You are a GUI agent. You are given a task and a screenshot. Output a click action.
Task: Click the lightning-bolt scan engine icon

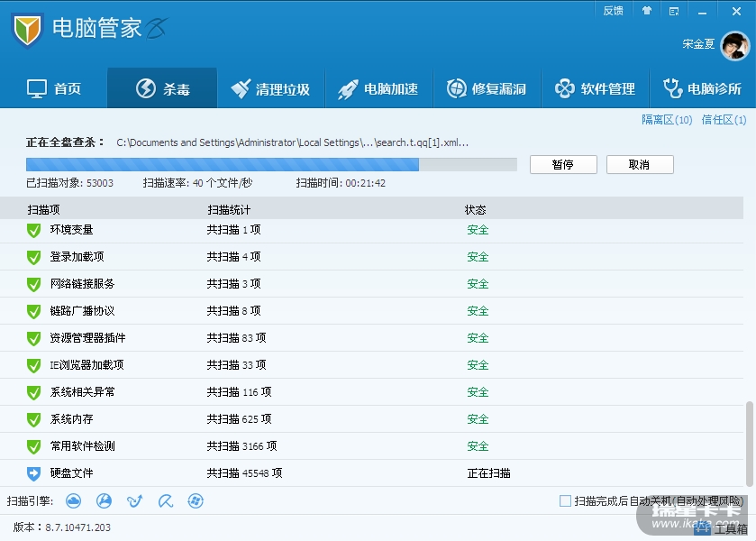105,500
